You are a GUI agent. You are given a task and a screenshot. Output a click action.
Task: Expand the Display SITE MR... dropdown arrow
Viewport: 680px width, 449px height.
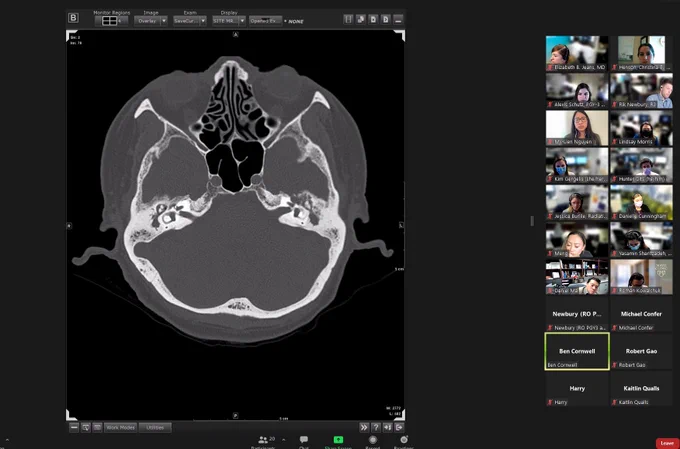click(242, 21)
